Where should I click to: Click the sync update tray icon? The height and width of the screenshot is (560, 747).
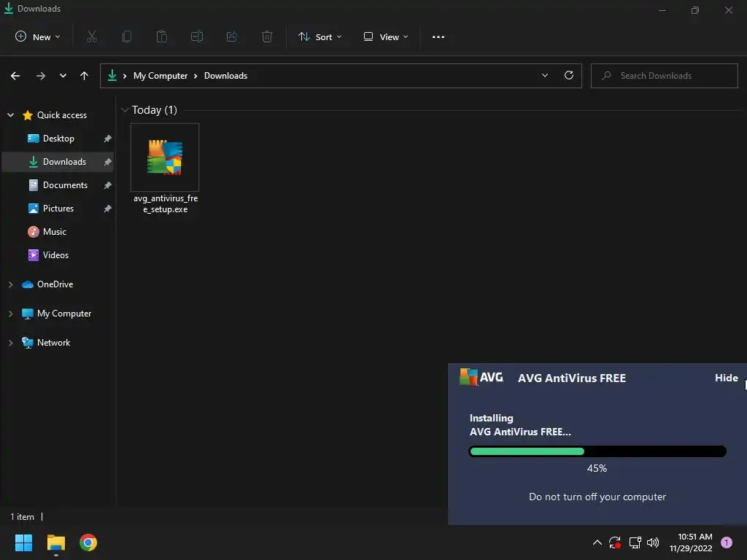[615, 542]
